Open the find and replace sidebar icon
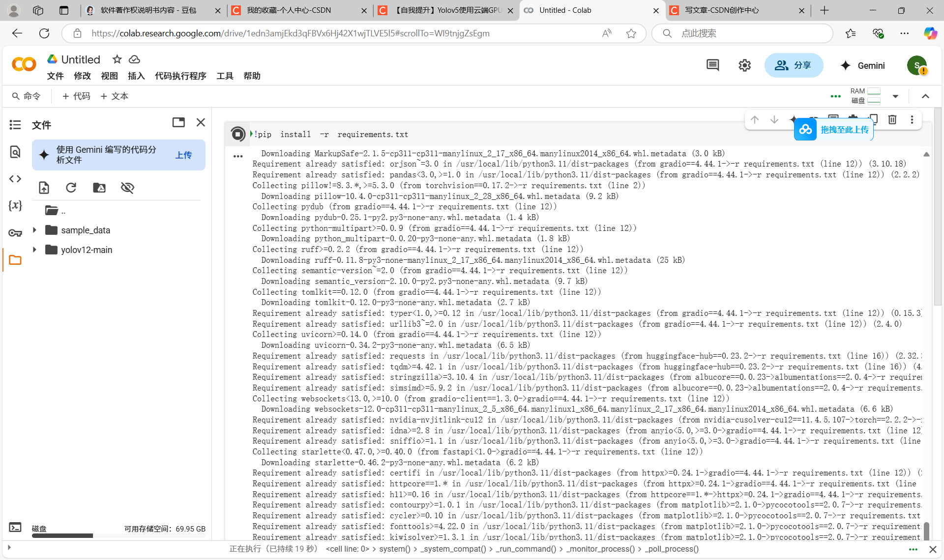This screenshot has width=944, height=560. point(15,152)
